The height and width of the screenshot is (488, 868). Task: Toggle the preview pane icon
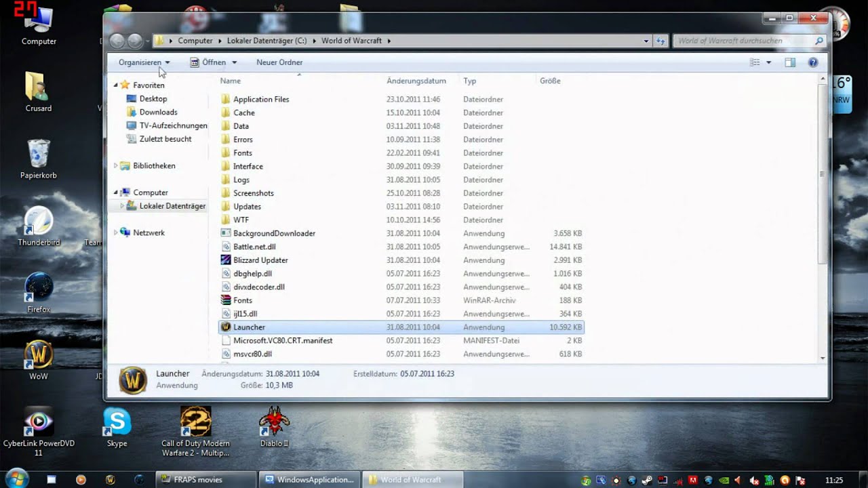coord(790,62)
